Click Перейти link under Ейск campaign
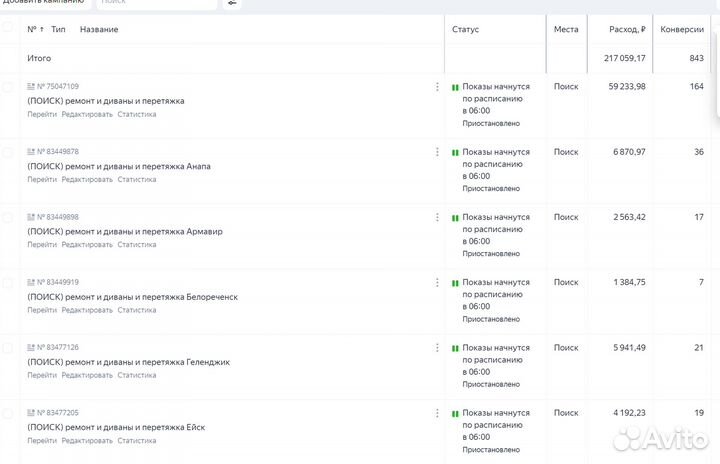 (42, 440)
